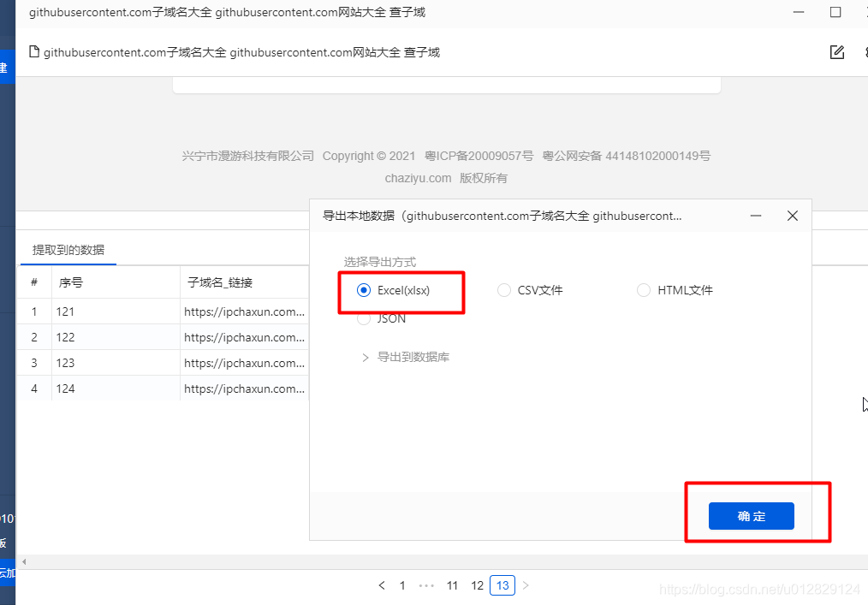Jump to page 12
868x605 pixels.
pyautogui.click(x=477, y=585)
